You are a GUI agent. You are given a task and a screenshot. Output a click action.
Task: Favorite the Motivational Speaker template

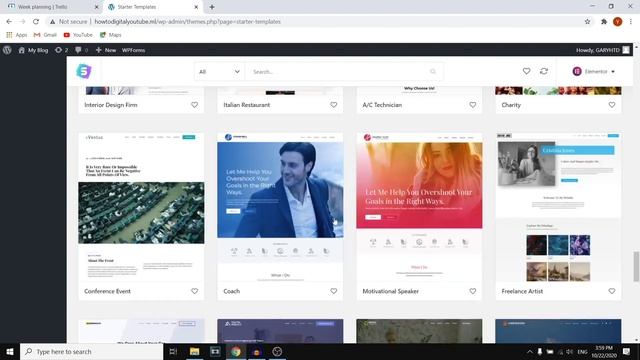pos(473,291)
